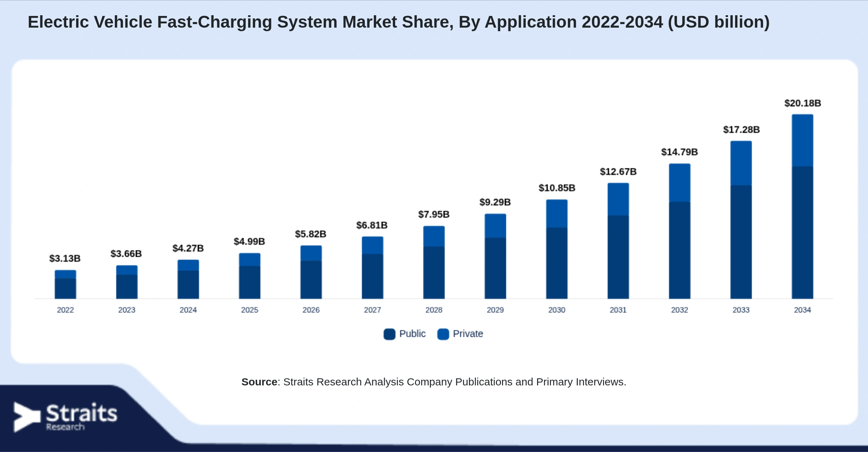Viewport: 868px width, 452px height.
Task: Click the 2031 axis label
Action: click(618, 310)
